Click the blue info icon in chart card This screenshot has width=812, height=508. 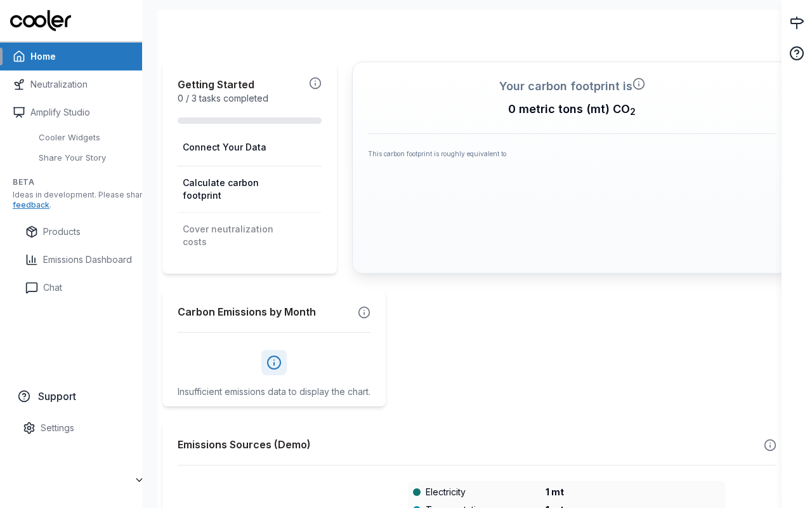274,363
